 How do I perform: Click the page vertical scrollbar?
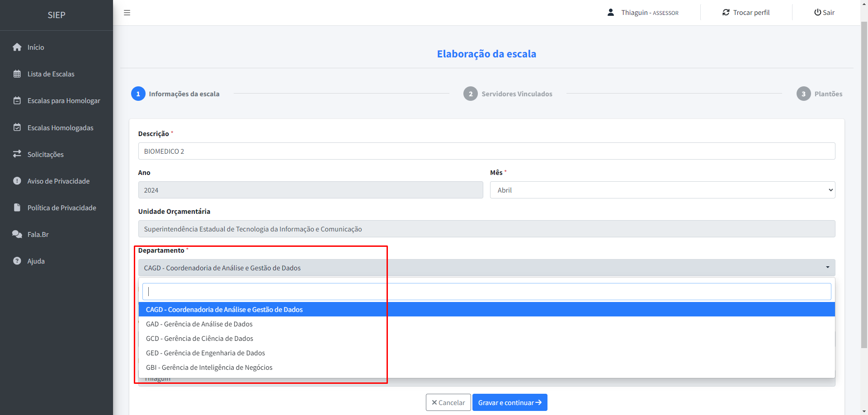(x=864, y=185)
